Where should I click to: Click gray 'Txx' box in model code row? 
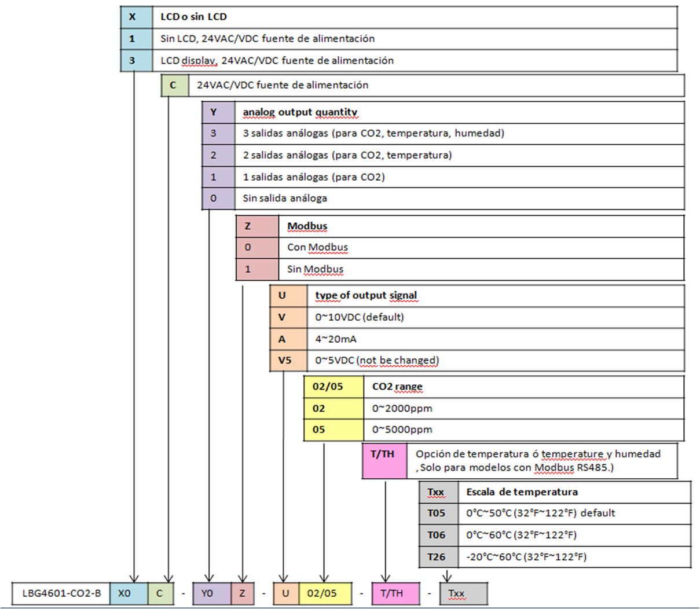[464, 593]
